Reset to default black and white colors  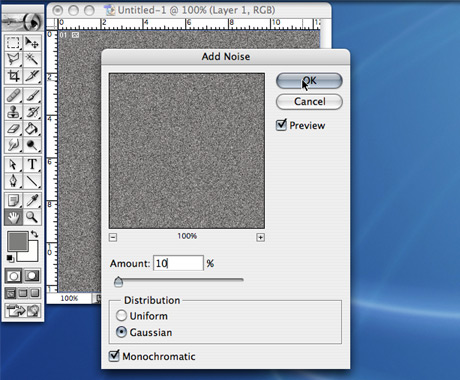(x=10, y=259)
